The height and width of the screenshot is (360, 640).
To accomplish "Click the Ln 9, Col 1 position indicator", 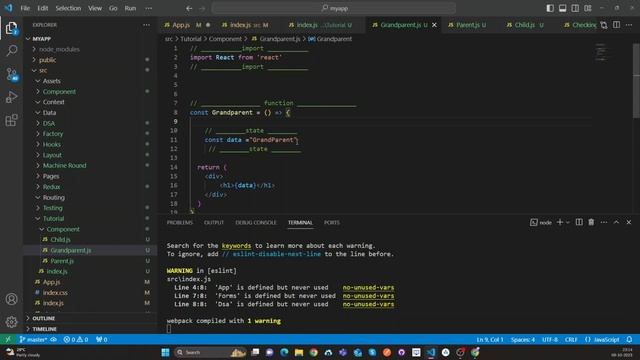I will tap(490, 340).
